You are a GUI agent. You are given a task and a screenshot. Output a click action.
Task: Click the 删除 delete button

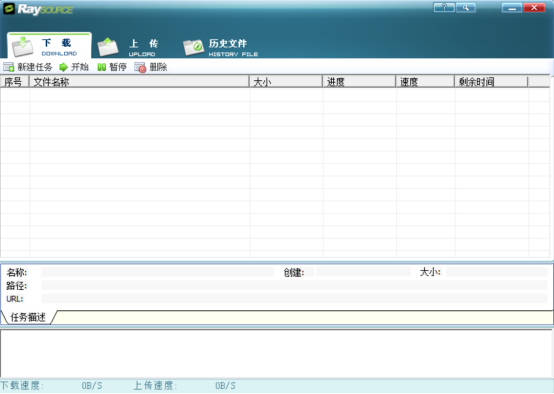pyautogui.click(x=151, y=67)
